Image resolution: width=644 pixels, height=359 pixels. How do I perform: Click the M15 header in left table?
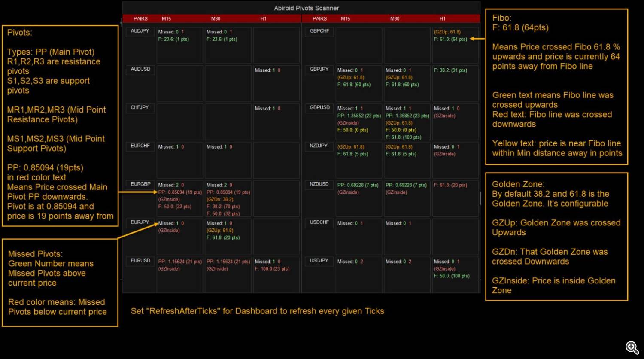166,19
